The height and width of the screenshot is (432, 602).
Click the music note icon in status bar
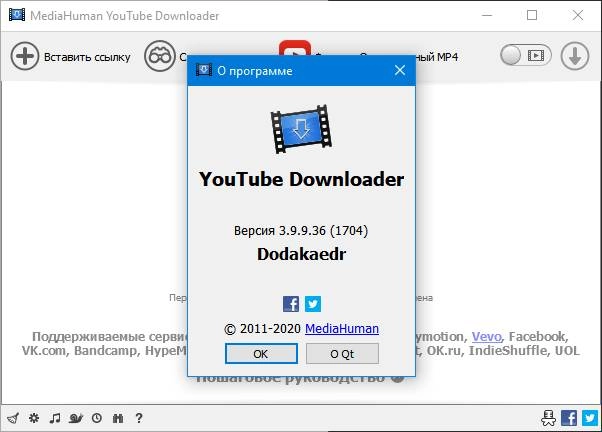click(x=55, y=418)
